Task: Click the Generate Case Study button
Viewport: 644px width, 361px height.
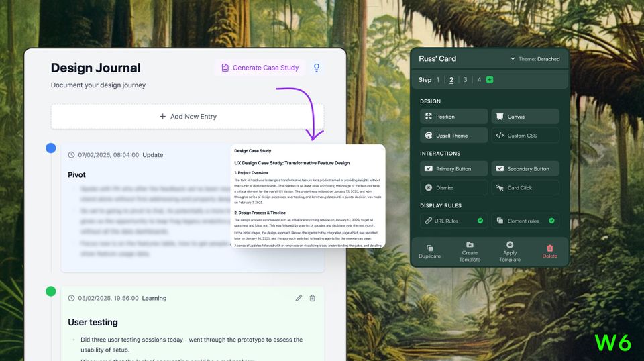Action: (x=260, y=68)
